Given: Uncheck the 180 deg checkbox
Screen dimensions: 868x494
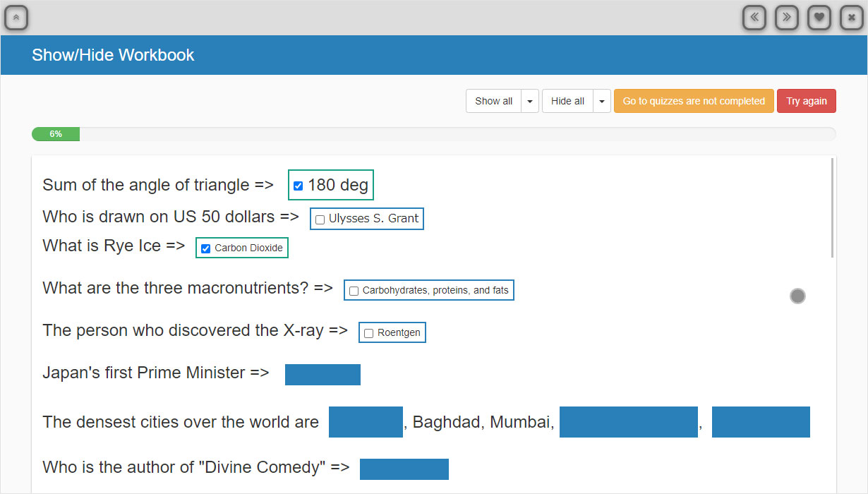Looking at the screenshot, I should coord(299,186).
